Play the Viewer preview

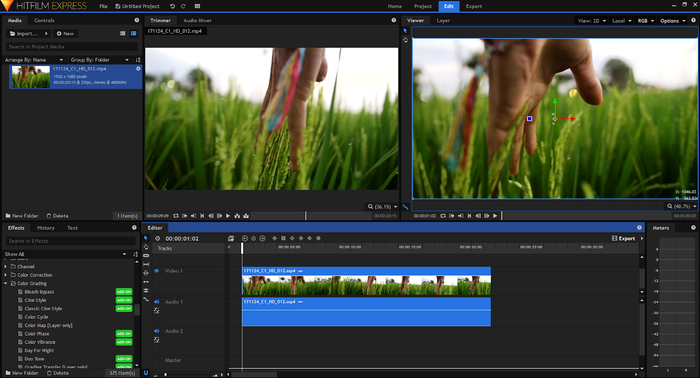pos(495,216)
